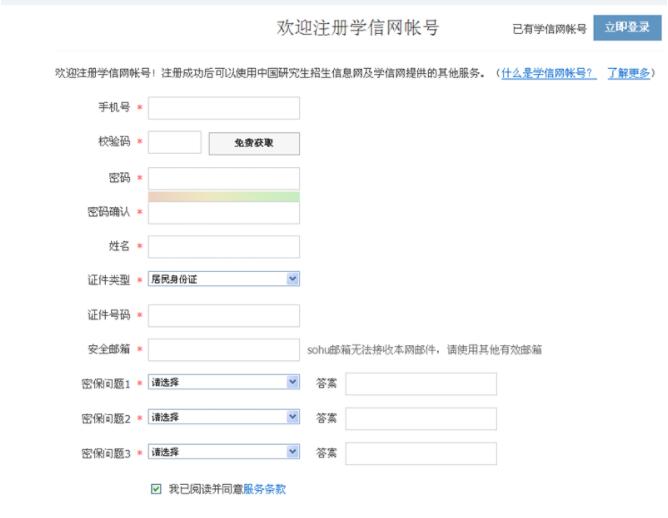Click the 欢迎注册学信网帐号 page heading
This screenshot has height=518, width=668.
point(358,28)
